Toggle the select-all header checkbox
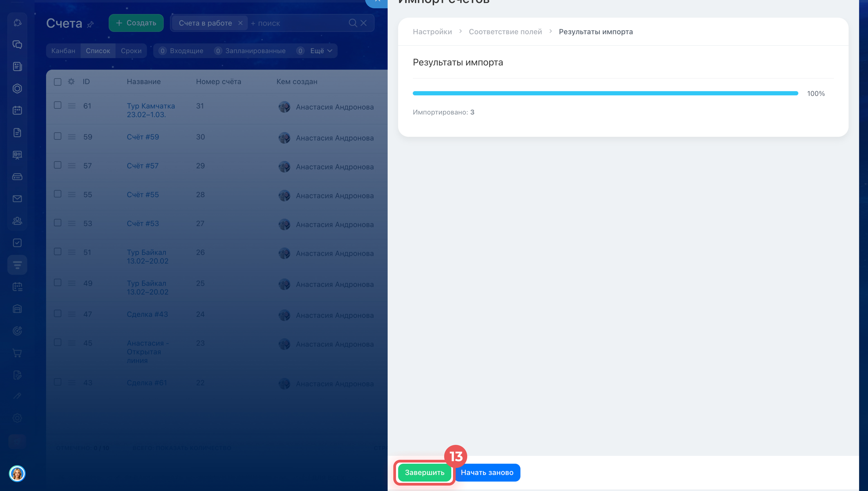 pos(58,82)
